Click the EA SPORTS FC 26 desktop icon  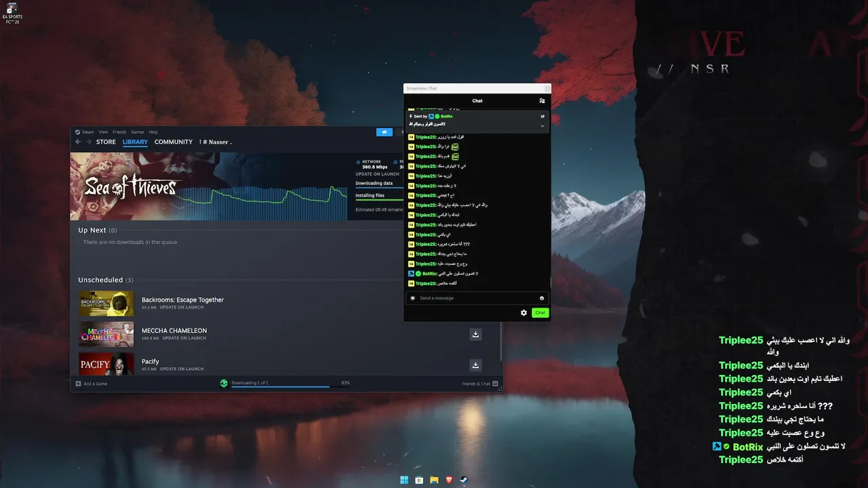[x=14, y=12]
